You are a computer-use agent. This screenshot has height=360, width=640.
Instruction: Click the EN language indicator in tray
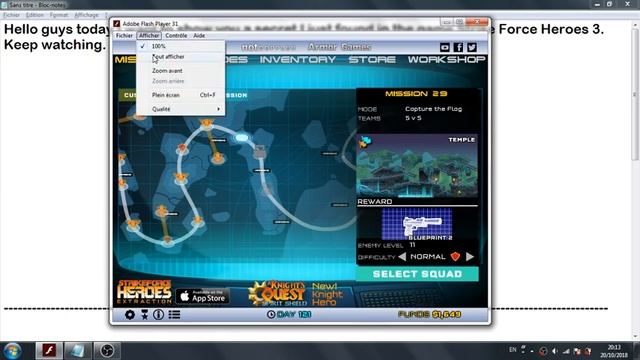tap(513, 350)
